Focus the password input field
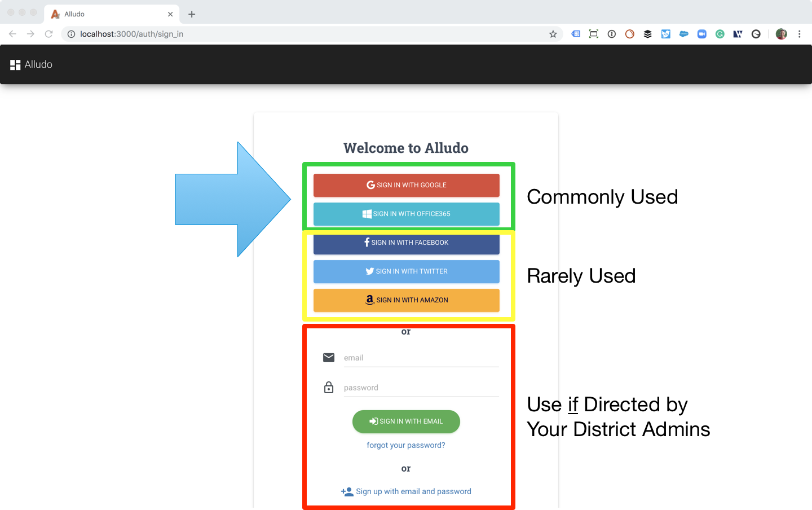 point(421,388)
